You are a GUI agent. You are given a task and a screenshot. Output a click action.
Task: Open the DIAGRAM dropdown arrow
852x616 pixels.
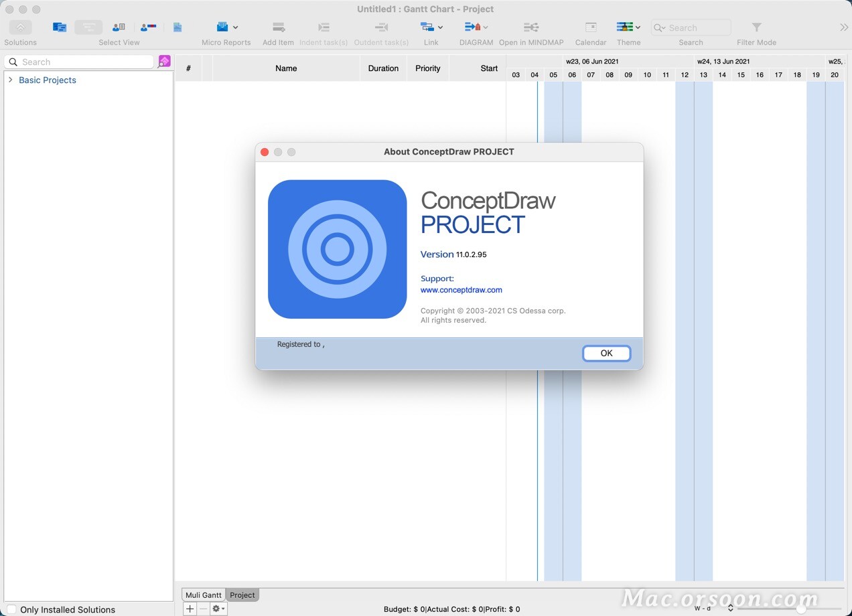[486, 27]
